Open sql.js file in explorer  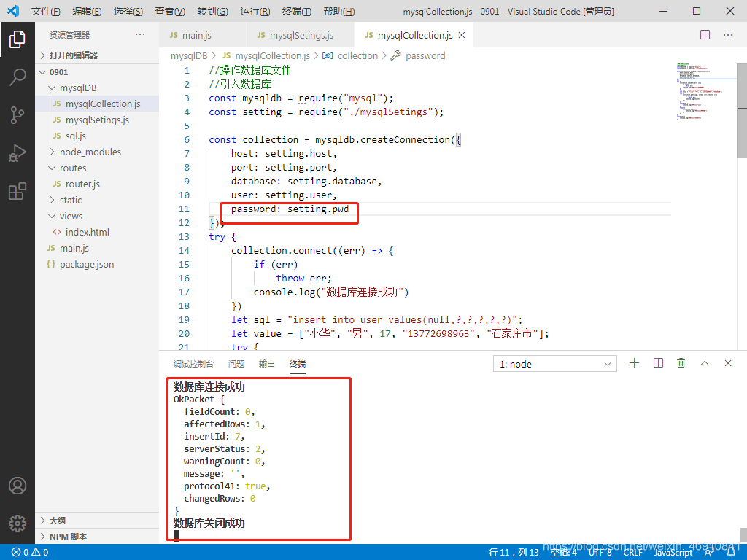(75, 136)
